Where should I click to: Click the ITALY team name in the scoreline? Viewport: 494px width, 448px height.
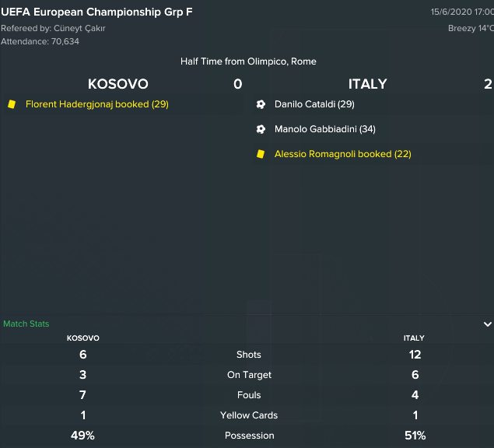367,84
